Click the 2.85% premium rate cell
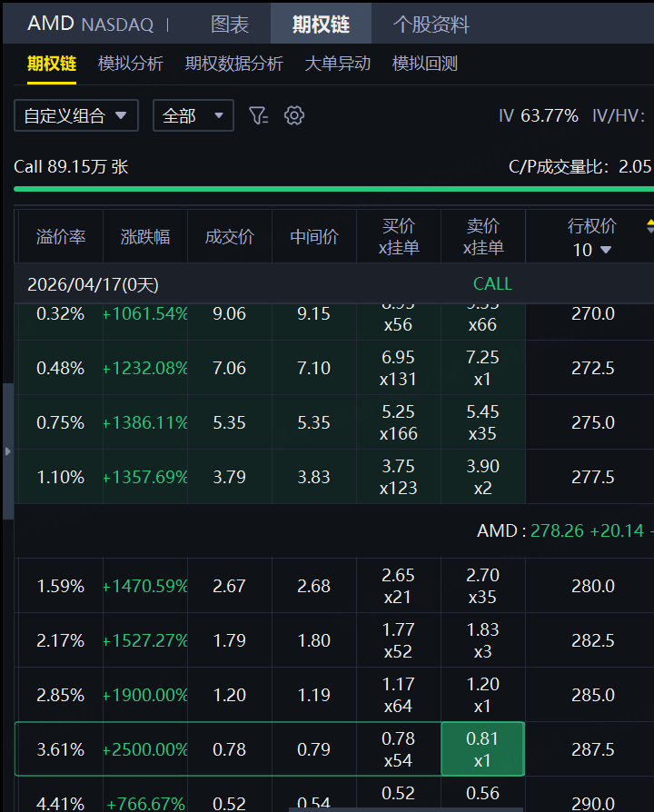This screenshot has width=654, height=812. coord(61,695)
